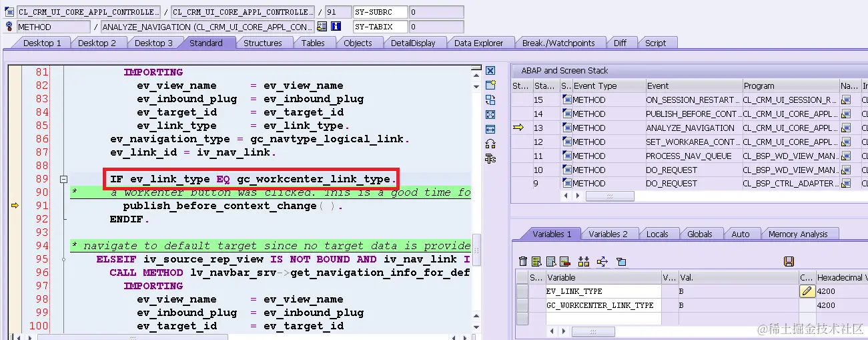
Task: Click the program document icon in header
Action: click(10, 12)
